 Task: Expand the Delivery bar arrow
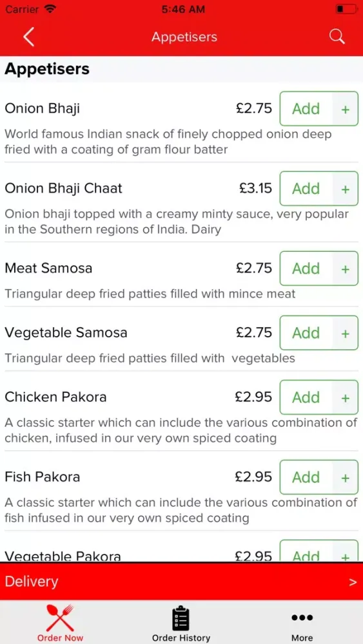(352, 582)
